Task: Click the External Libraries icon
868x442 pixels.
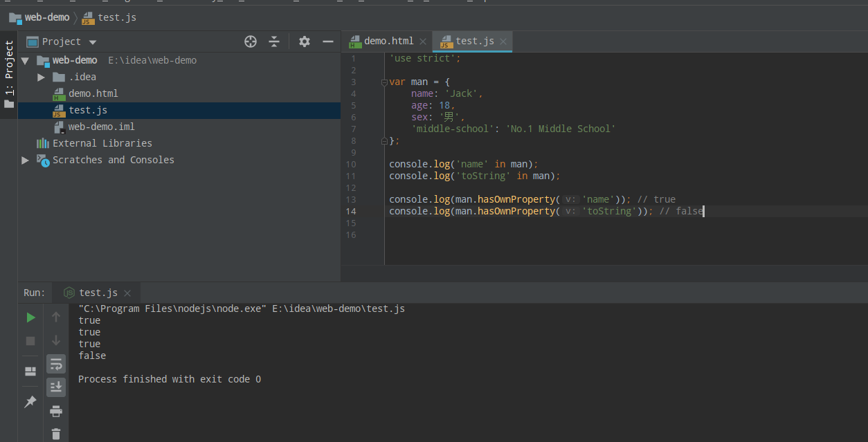Action: tap(43, 143)
